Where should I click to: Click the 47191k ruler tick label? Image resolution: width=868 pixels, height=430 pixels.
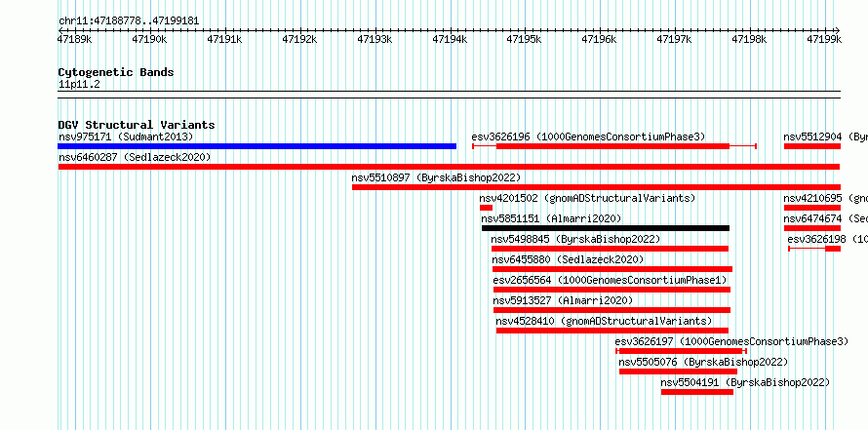(x=225, y=39)
